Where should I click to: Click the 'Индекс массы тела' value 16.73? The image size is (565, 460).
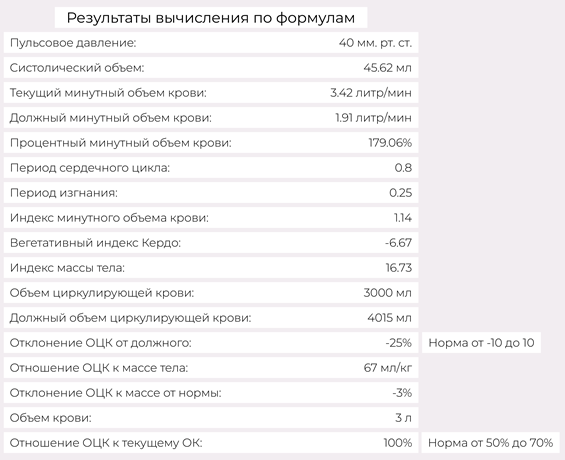(399, 268)
